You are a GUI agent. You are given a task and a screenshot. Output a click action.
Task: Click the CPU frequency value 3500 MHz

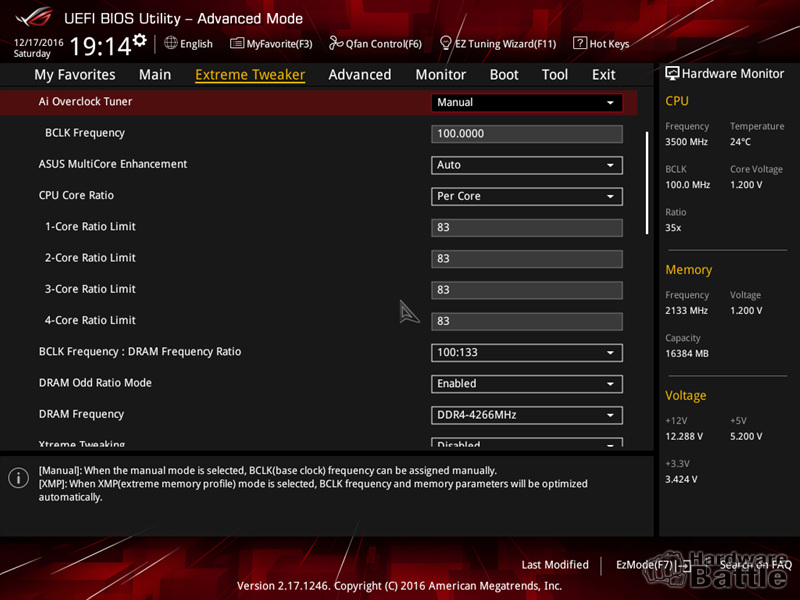click(686, 142)
